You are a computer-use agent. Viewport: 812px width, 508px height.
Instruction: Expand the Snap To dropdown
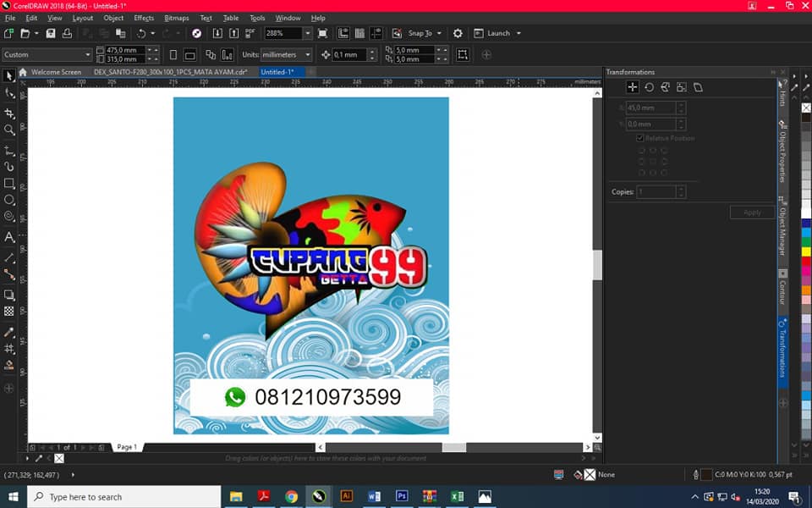[x=439, y=33]
